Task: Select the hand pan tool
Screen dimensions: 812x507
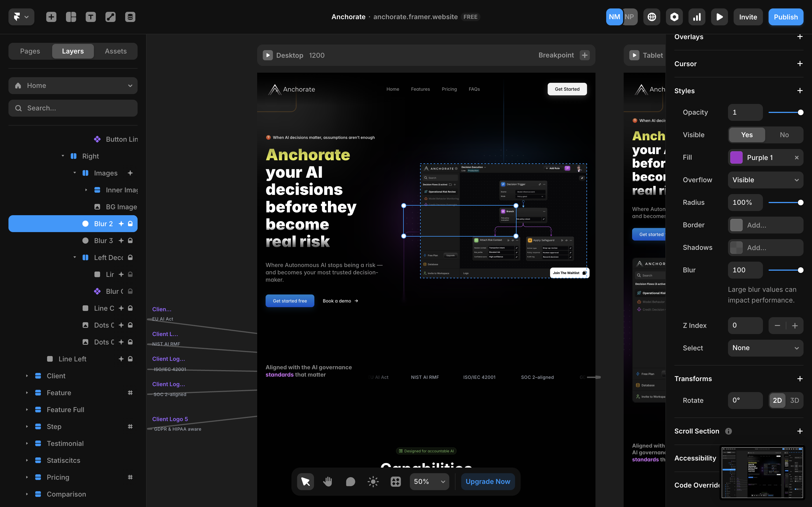Action: 328,482
